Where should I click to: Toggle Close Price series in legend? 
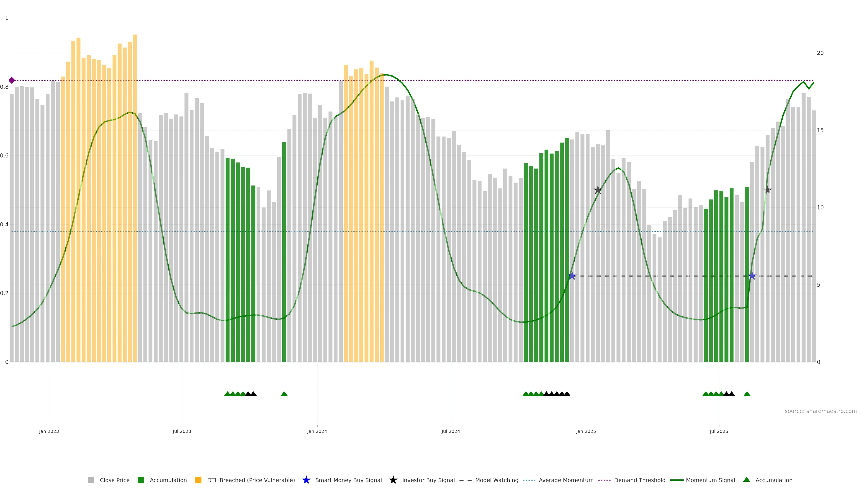click(114, 480)
